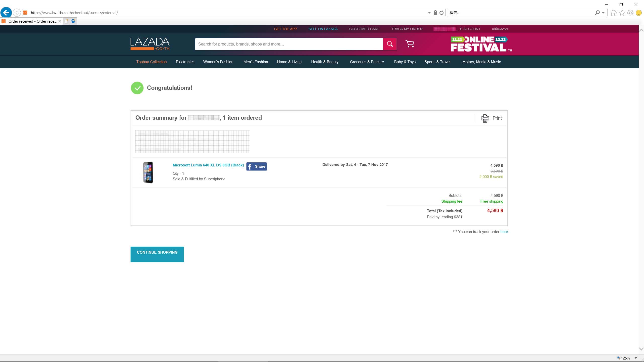
Task: Click the magnifier icon in browser search box
Action: pyautogui.click(x=597, y=13)
